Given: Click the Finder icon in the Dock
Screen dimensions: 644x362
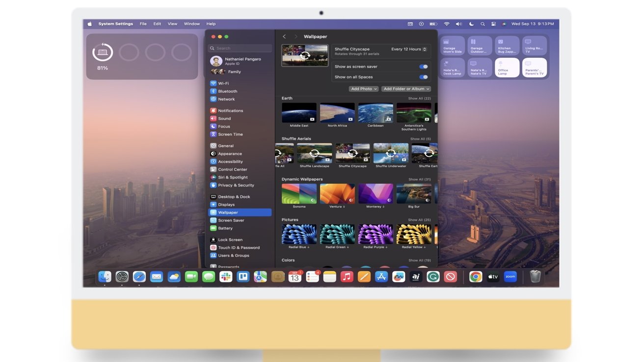Looking at the screenshot, I should tap(105, 277).
